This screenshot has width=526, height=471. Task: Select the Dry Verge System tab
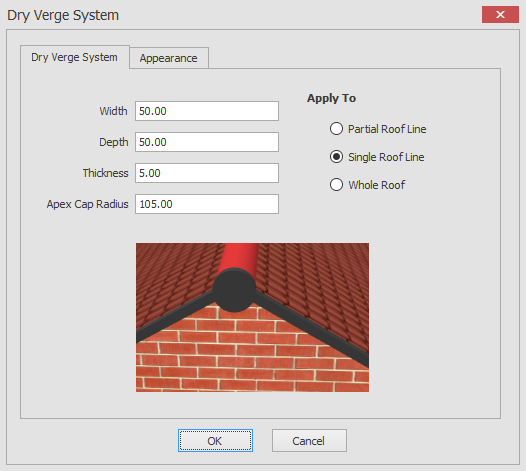(74, 57)
